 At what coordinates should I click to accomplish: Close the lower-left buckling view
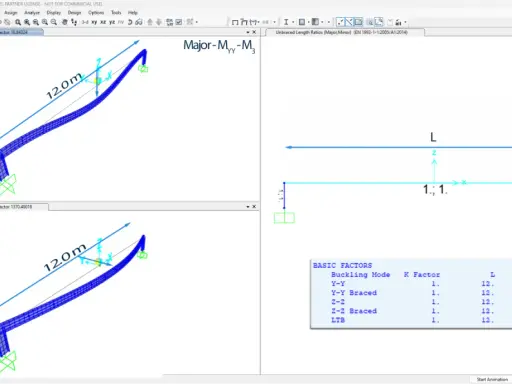pyautogui.click(x=254, y=207)
